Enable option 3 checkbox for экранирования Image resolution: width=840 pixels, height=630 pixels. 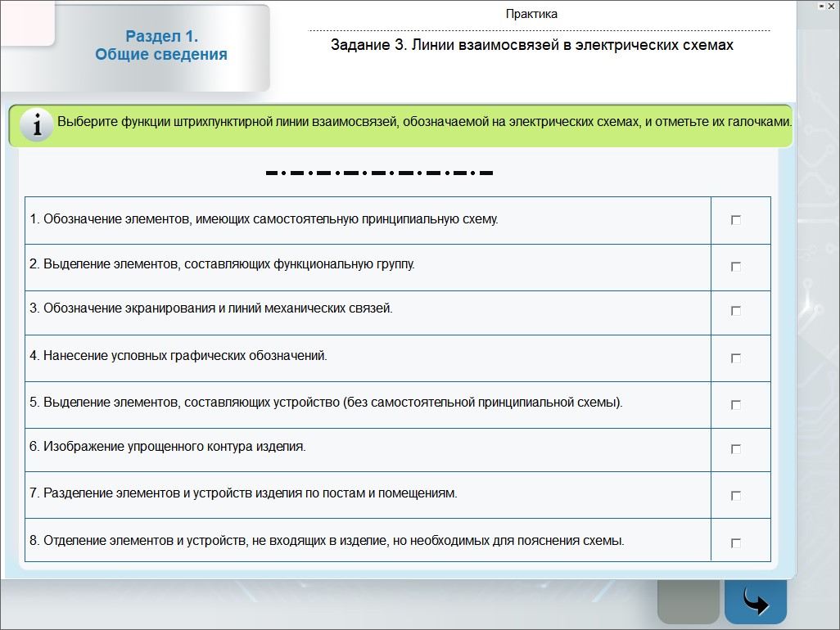[735, 311]
